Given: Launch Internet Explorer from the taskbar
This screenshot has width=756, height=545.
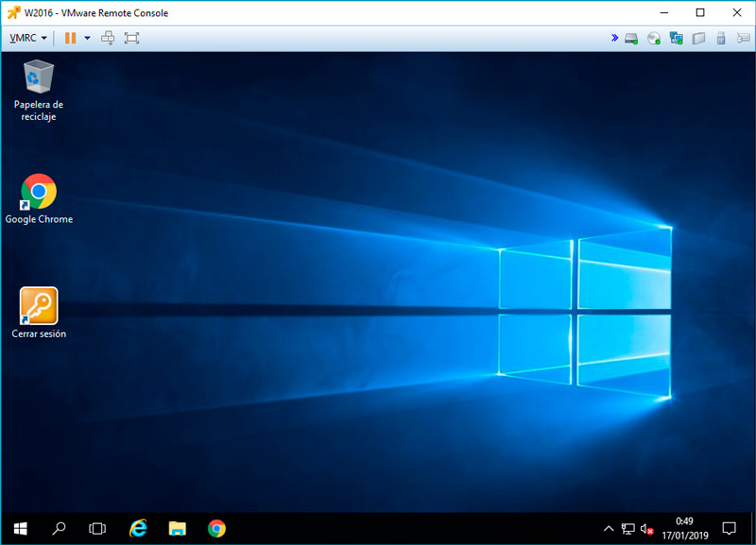Looking at the screenshot, I should coord(138,529).
